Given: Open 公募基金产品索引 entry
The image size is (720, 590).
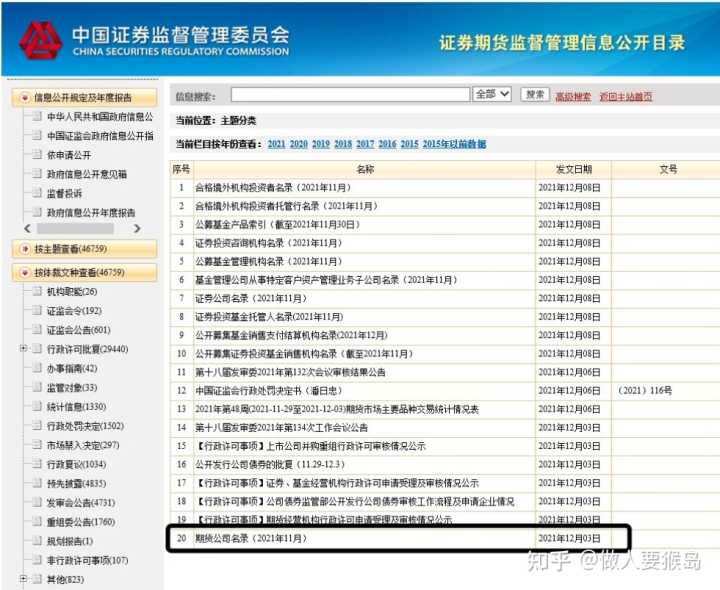Looking at the screenshot, I should tap(278, 225).
